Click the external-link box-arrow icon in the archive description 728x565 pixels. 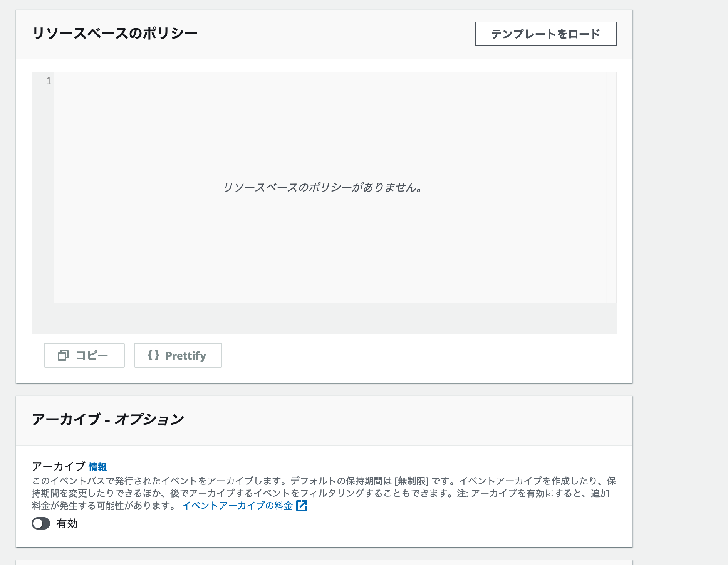[302, 506]
